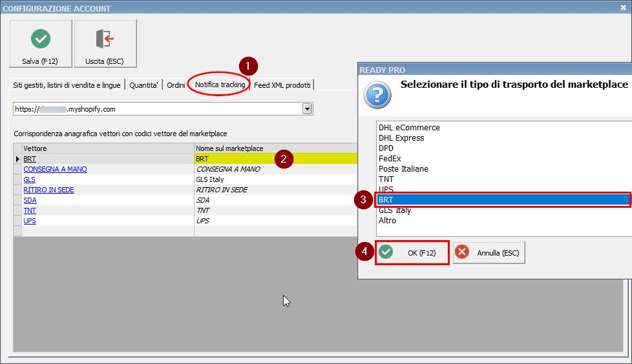Screen dimensions: 632x364
Task: Open the RITIRO IN SEDE carrier link
Action: pos(48,190)
